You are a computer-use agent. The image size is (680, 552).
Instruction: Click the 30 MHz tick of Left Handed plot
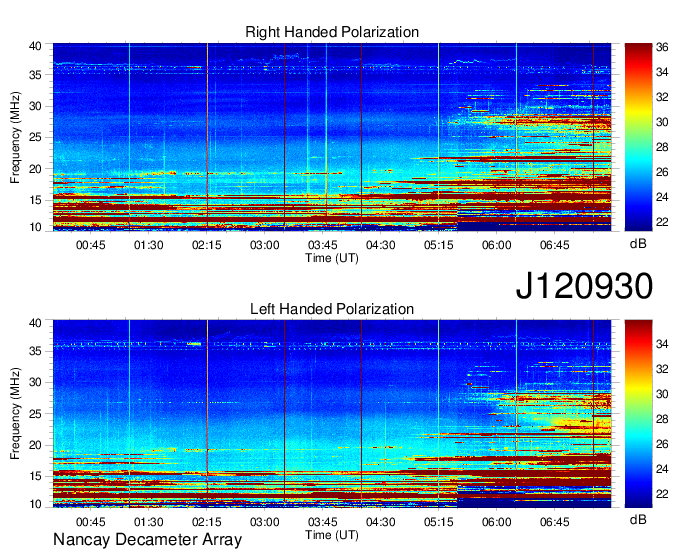[35, 382]
